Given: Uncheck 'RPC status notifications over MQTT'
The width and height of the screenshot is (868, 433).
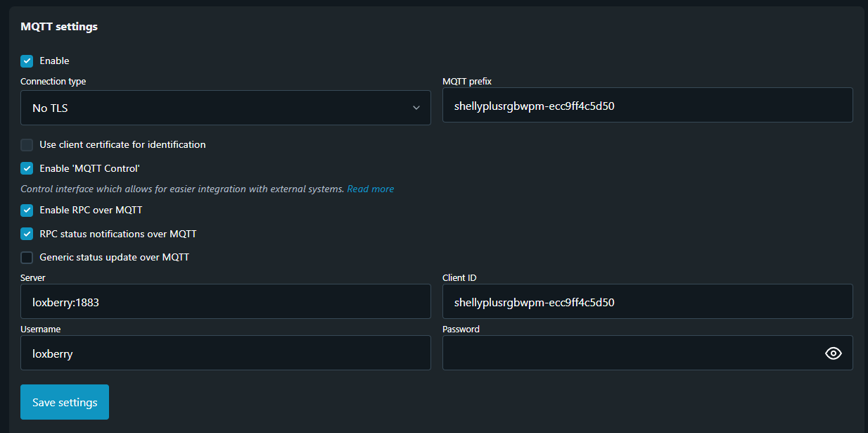Looking at the screenshot, I should tap(27, 234).
